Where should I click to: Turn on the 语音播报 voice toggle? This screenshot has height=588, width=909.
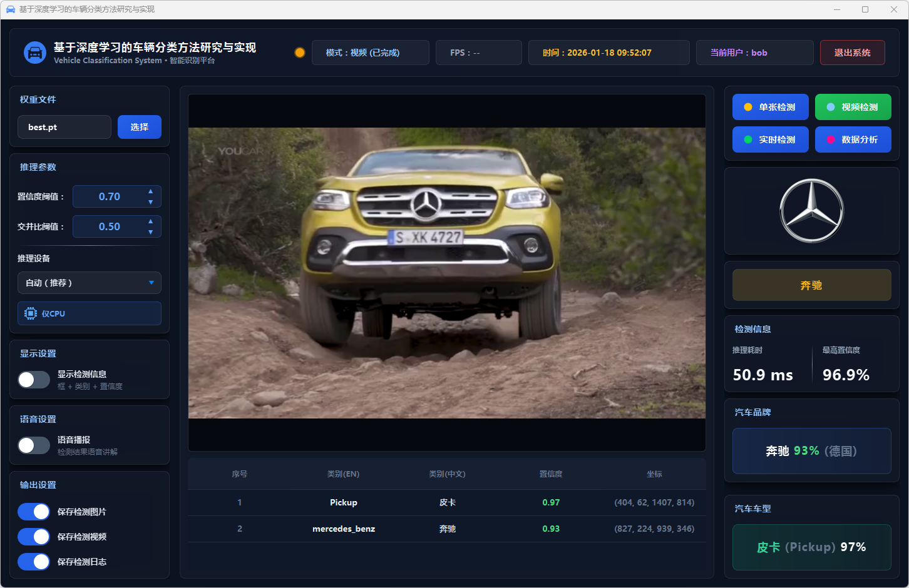(34, 445)
